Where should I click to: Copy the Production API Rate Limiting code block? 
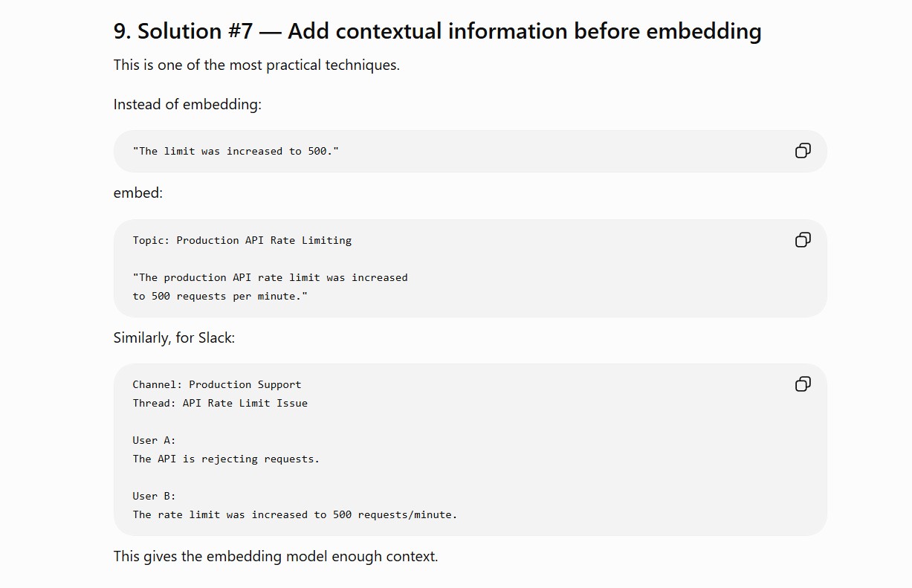(x=803, y=239)
